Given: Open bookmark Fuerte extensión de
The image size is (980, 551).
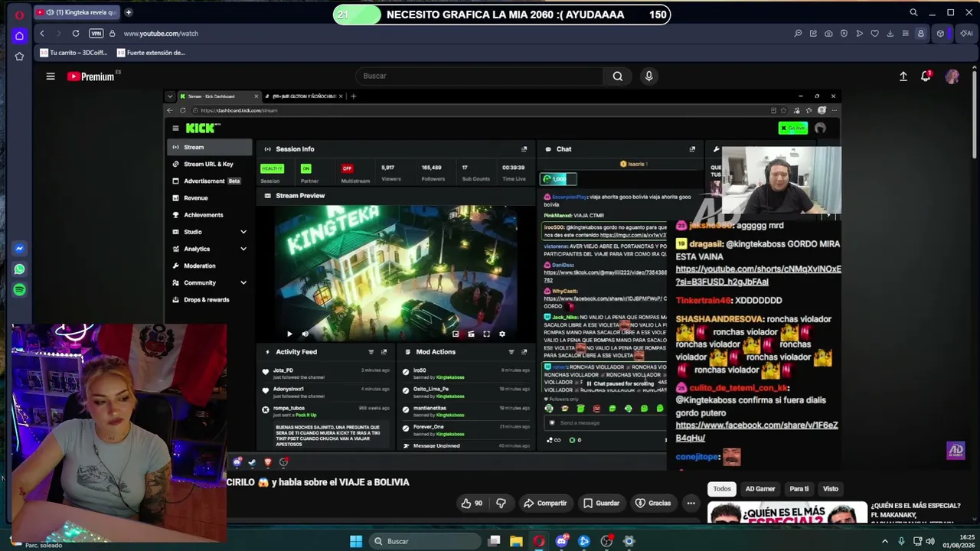Looking at the screenshot, I should [151, 53].
